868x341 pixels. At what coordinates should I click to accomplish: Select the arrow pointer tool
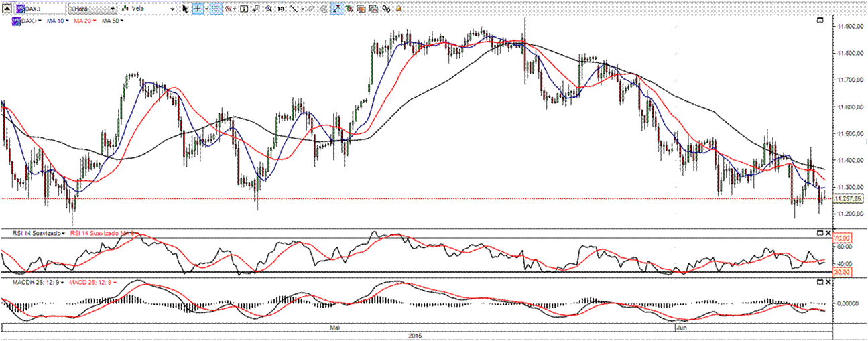tap(186, 9)
